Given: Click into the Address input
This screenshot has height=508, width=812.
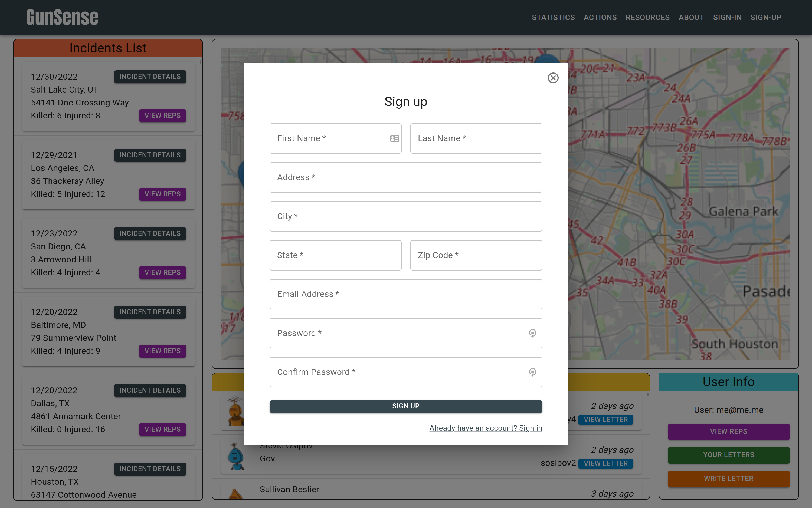Looking at the screenshot, I should (x=406, y=177).
